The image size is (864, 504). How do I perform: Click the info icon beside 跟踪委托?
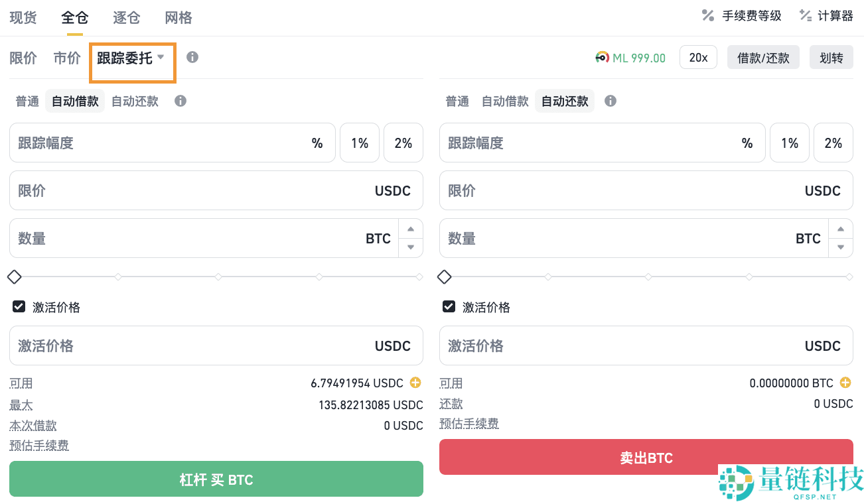point(192,58)
